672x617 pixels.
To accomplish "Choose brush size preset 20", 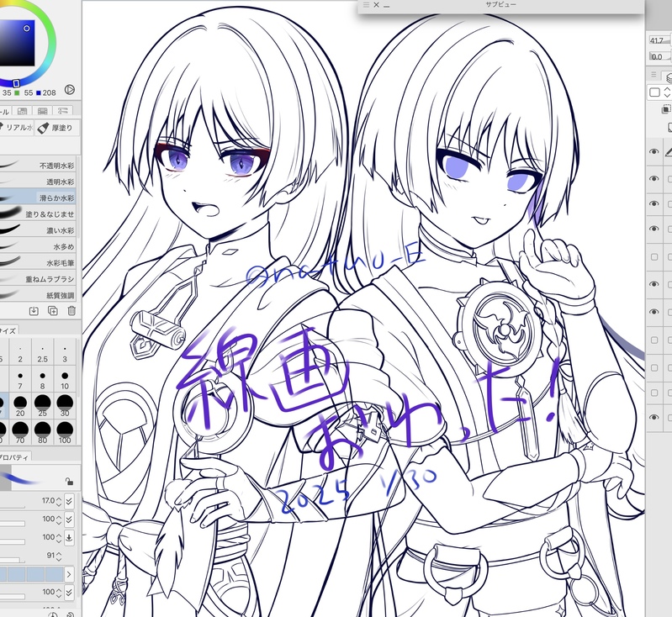I will tap(20, 406).
